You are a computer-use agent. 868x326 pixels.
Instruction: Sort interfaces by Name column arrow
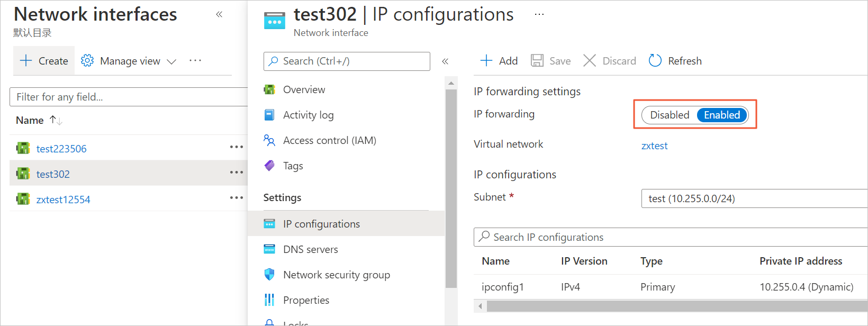[56, 120]
